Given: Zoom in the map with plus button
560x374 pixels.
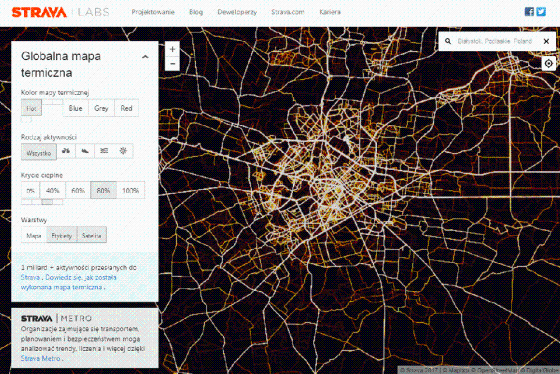Looking at the screenshot, I should [172, 49].
